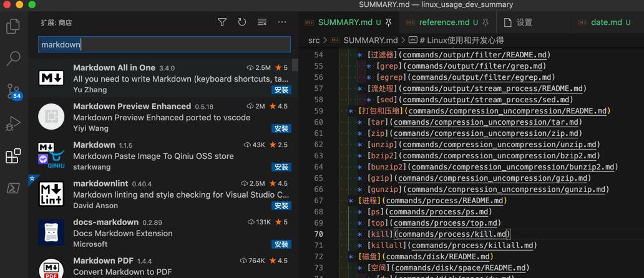Screen dimensions: 644x278
Task: Install Markdown All in One extension
Action: (281, 90)
